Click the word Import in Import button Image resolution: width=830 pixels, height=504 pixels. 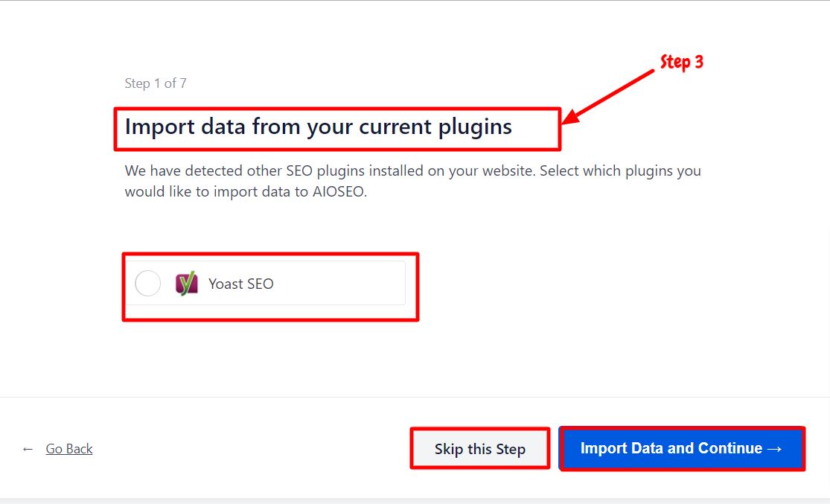pyautogui.click(x=604, y=448)
